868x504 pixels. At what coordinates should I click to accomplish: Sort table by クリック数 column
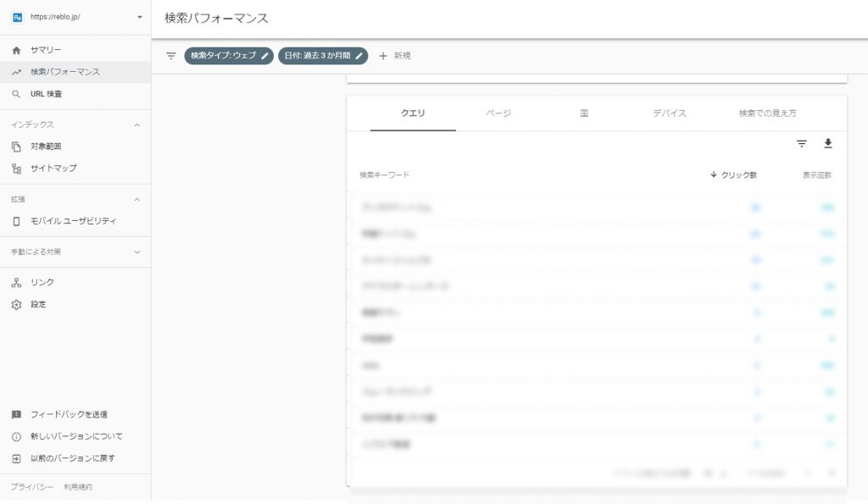point(734,175)
